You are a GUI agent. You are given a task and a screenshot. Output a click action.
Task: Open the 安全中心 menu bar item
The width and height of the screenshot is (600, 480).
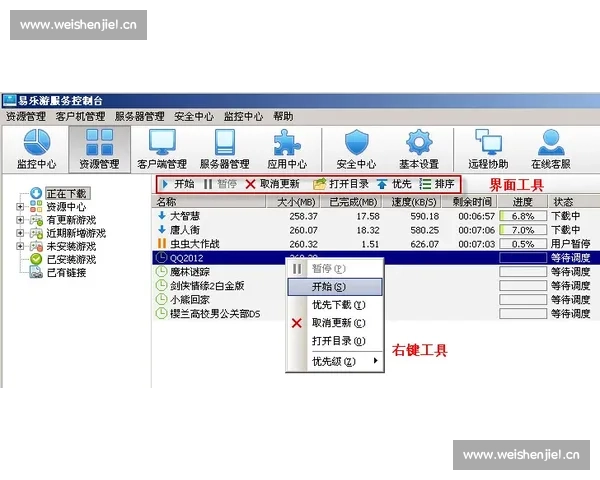(194, 116)
